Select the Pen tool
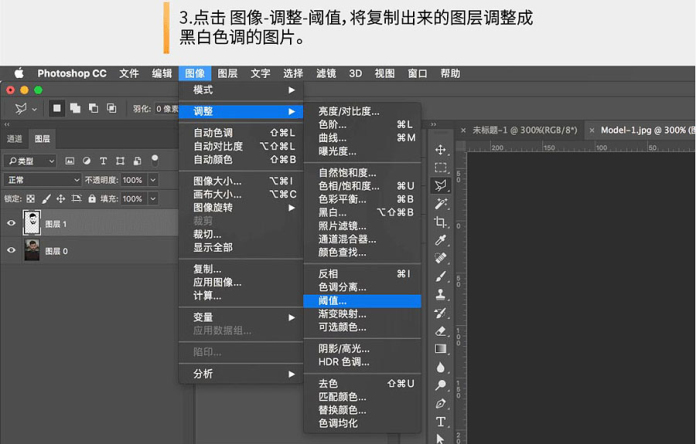The image size is (696, 444). tap(440, 404)
